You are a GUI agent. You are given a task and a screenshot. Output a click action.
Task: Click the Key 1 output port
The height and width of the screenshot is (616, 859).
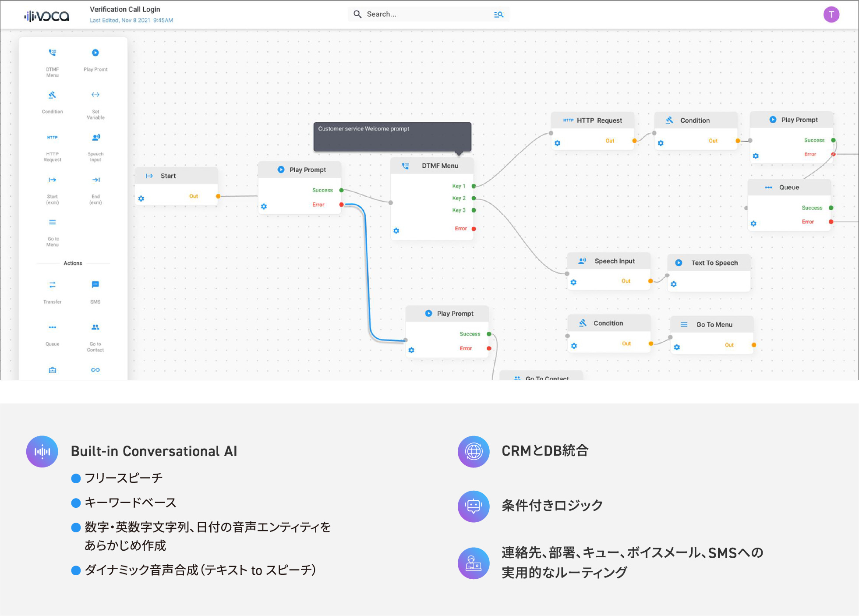[474, 186]
